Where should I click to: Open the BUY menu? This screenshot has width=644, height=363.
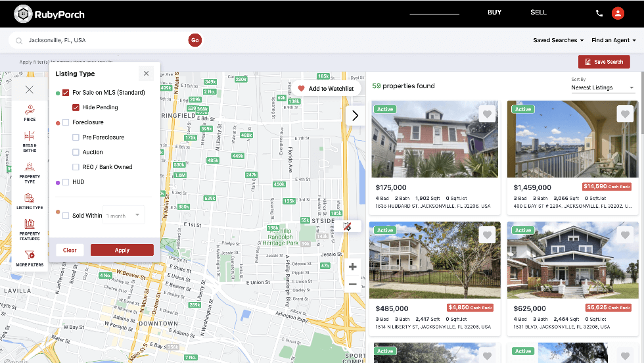pos(494,12)
